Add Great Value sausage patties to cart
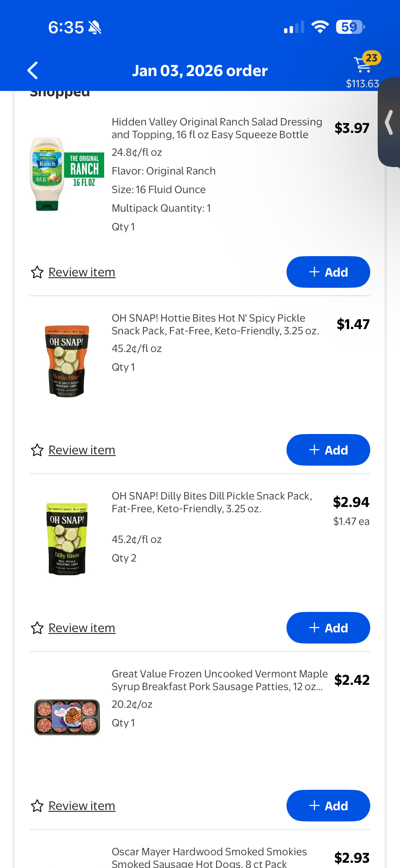The width and height of the screenshot is (400, 868). tap(328, 806)
